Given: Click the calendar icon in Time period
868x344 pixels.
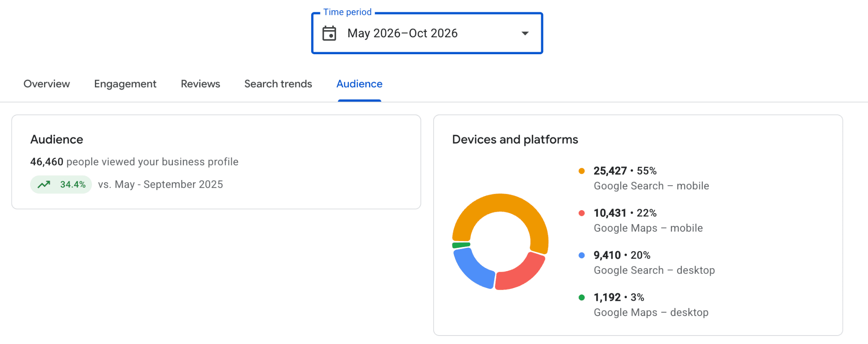Looking at the screenshot, I should coord(329,33).
